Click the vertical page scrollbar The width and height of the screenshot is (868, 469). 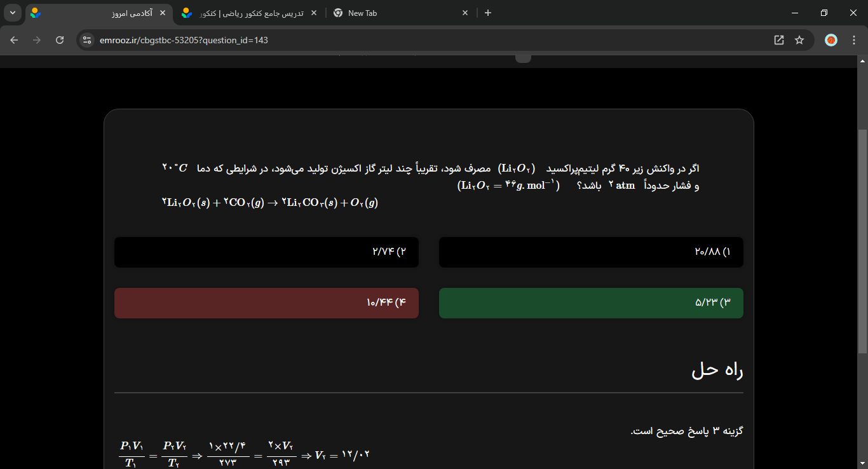coord(862,241)
